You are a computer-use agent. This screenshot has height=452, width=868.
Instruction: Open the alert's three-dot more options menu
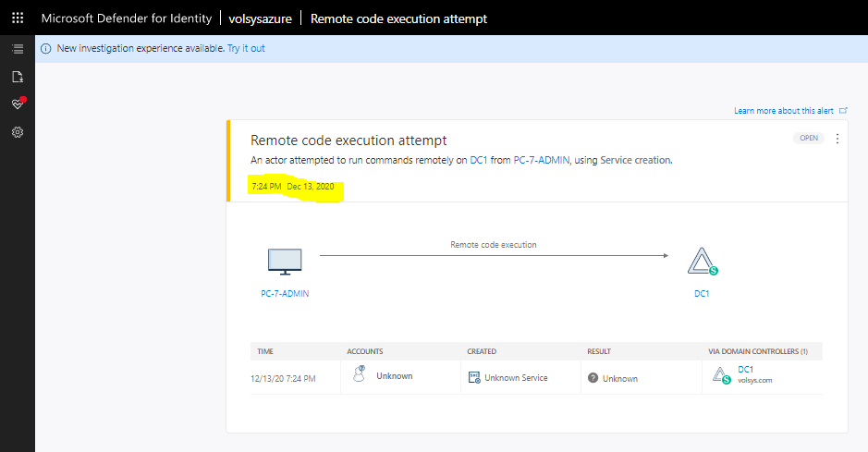pos(837,139)
